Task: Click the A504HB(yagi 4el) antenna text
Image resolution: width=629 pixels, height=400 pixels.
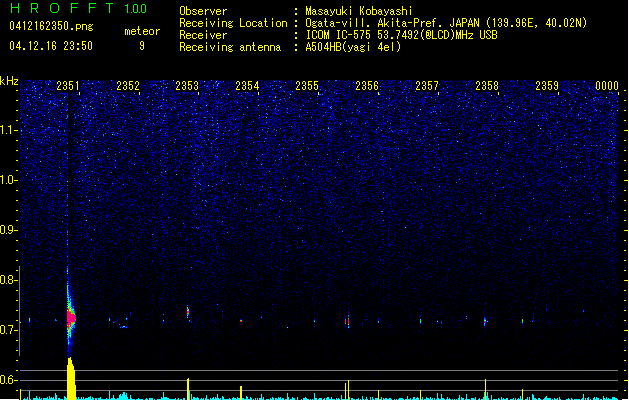Action: point(353,47)
